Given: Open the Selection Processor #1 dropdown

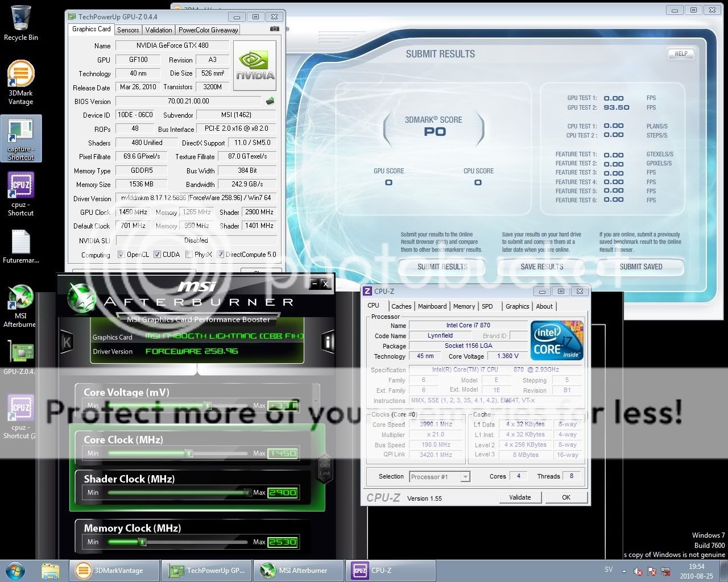Looking at the screenshot, I should (x=439, y=476).
